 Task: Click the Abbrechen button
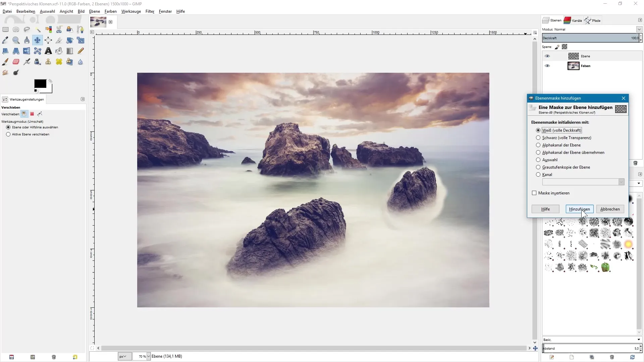[x=610, y=209]
